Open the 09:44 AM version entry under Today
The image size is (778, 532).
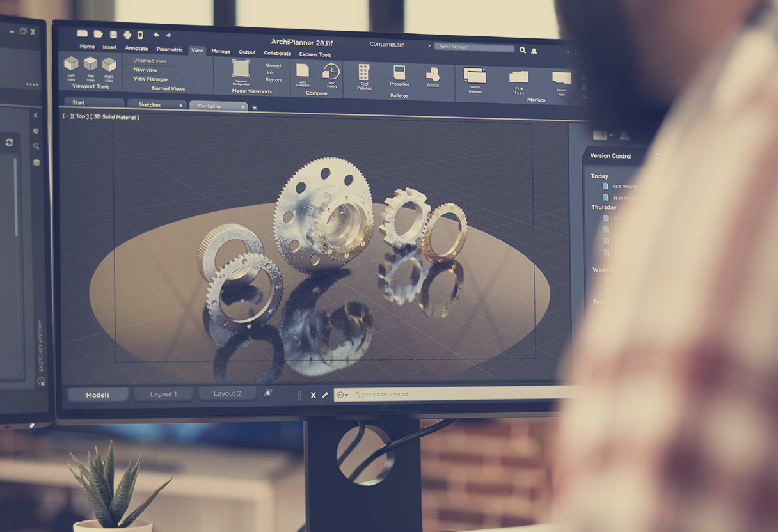click(620, 198)
